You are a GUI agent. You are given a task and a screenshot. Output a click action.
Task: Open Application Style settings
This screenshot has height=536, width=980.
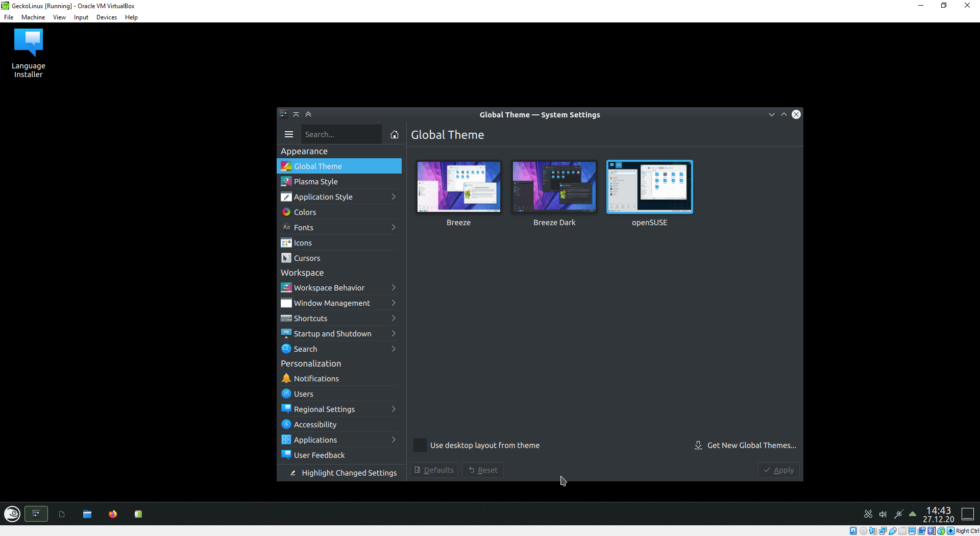pyautogui.click(x=339, y=197)
